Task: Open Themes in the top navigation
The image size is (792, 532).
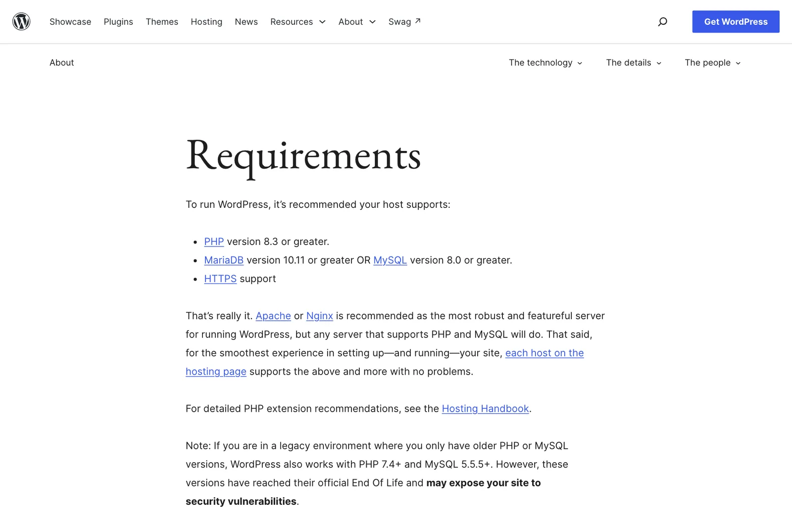Action: (x=162, y=22)
